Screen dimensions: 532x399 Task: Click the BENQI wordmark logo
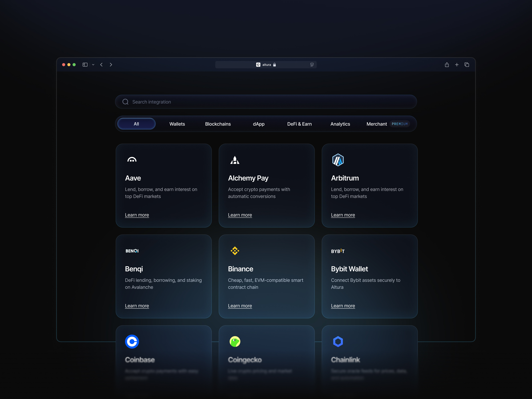pyautogui.click(x=132, y=251)
